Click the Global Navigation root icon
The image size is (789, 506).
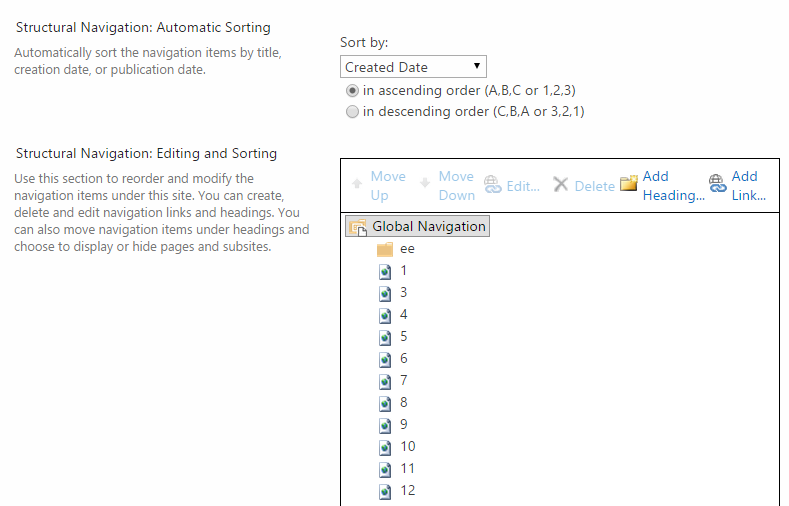(358, 227)
